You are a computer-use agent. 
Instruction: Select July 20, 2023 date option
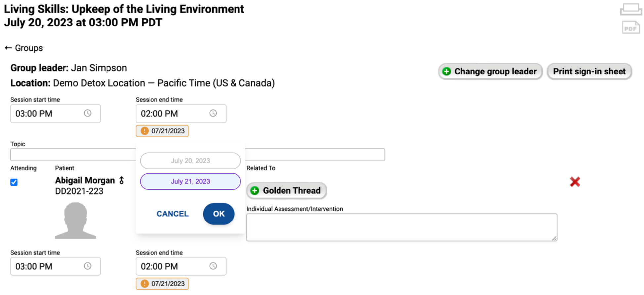(x=190, y=161)
